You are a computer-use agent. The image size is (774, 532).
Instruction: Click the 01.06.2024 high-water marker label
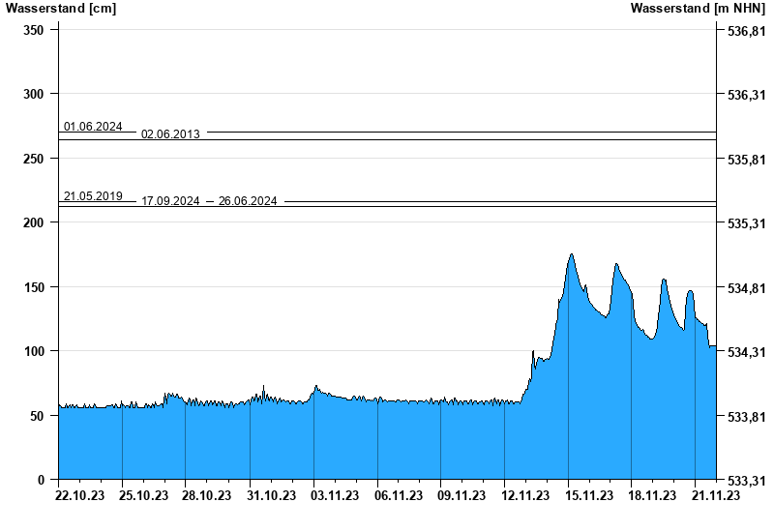(x=93, y=127)
